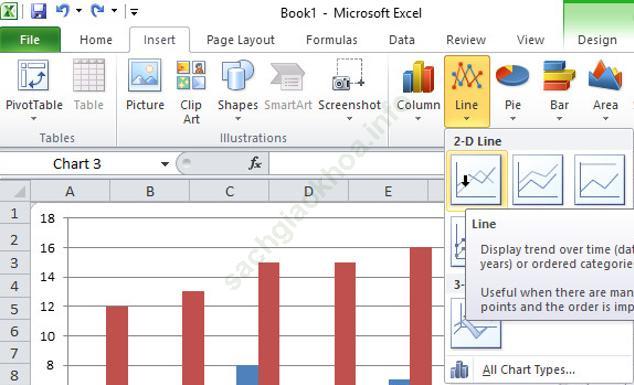
Task: Click the Insert Function fx button
Action: (255, 164)
